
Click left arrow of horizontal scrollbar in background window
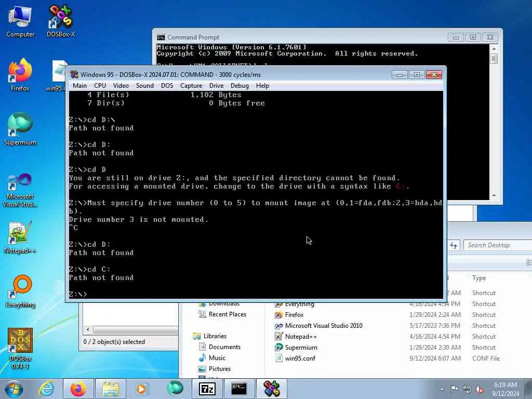pyautogui.click(x=88, y=329)
